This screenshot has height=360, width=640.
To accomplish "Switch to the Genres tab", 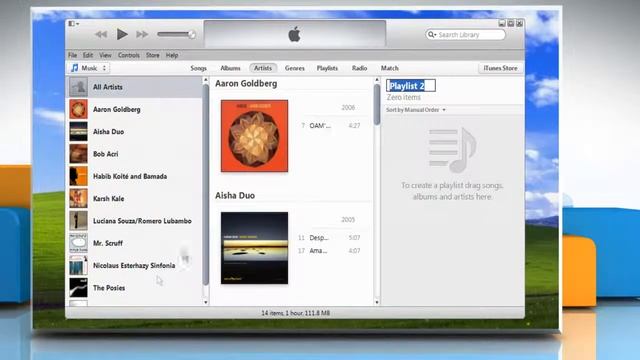I will [x=295, y=68].
